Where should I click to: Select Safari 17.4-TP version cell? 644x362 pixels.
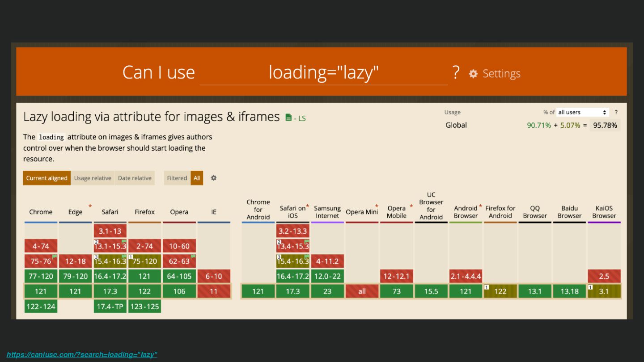coord(110,306)
